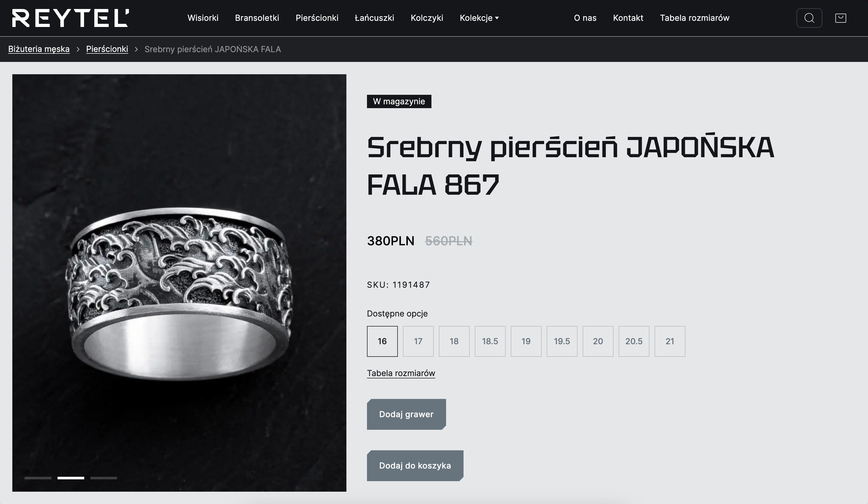The height and width of the screenshot is (504, 868).
Task: Show the third product image slide indicator
Action: (104, 478)
